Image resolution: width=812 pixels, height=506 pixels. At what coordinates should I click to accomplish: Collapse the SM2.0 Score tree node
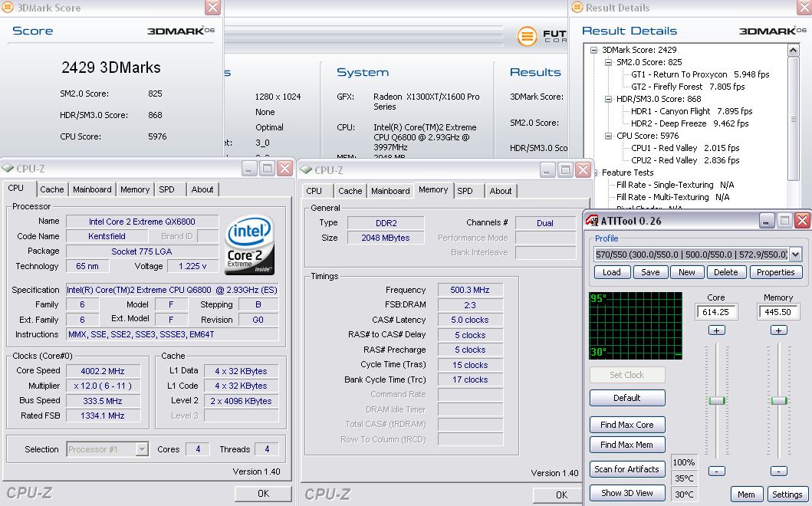pos(609,62)
